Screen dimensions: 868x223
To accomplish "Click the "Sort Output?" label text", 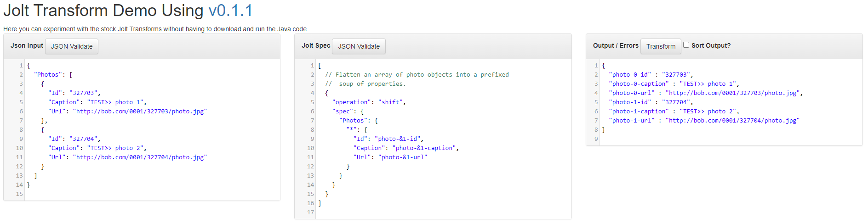I will [711, 45].
